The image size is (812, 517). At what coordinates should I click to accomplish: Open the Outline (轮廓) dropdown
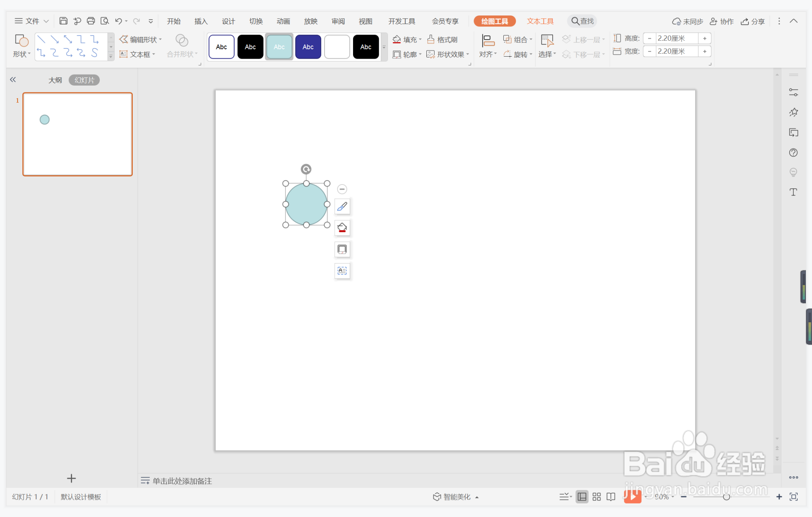[407, 54]
